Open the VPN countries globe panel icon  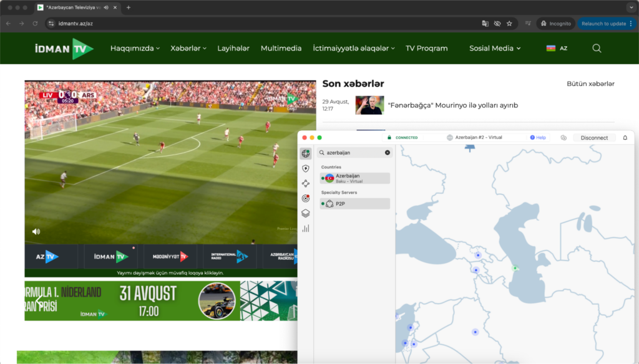306,153
